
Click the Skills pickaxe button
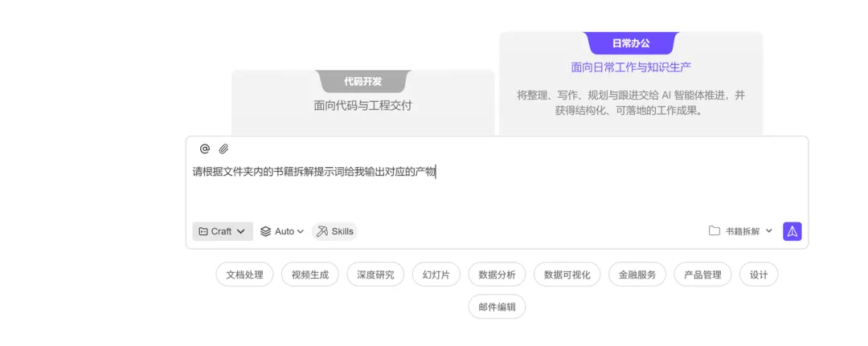[335, 231]
